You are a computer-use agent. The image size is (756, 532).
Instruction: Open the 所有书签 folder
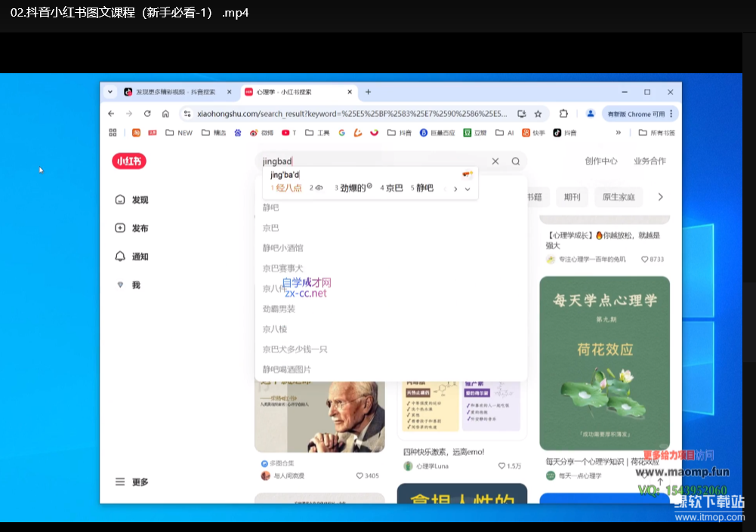656,133
